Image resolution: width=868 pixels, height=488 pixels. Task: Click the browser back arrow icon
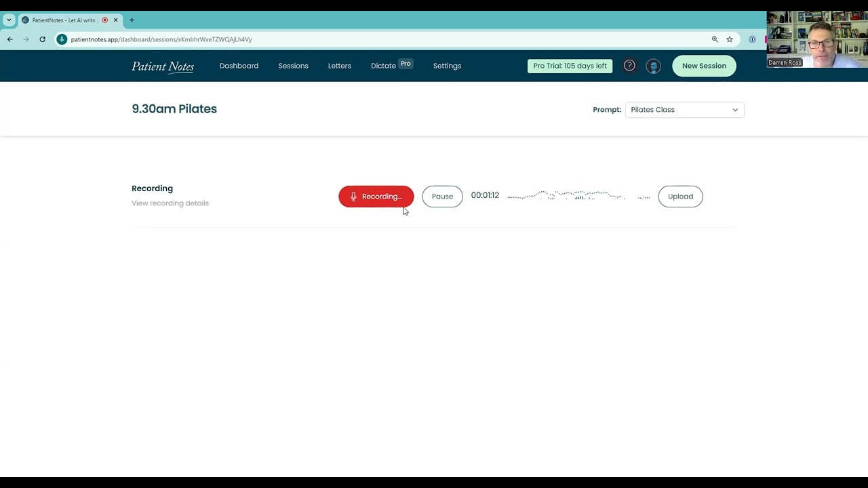coord(9,39)
